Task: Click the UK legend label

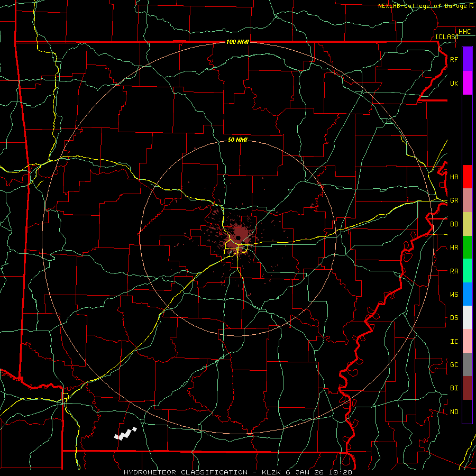Action: point(454,84)
